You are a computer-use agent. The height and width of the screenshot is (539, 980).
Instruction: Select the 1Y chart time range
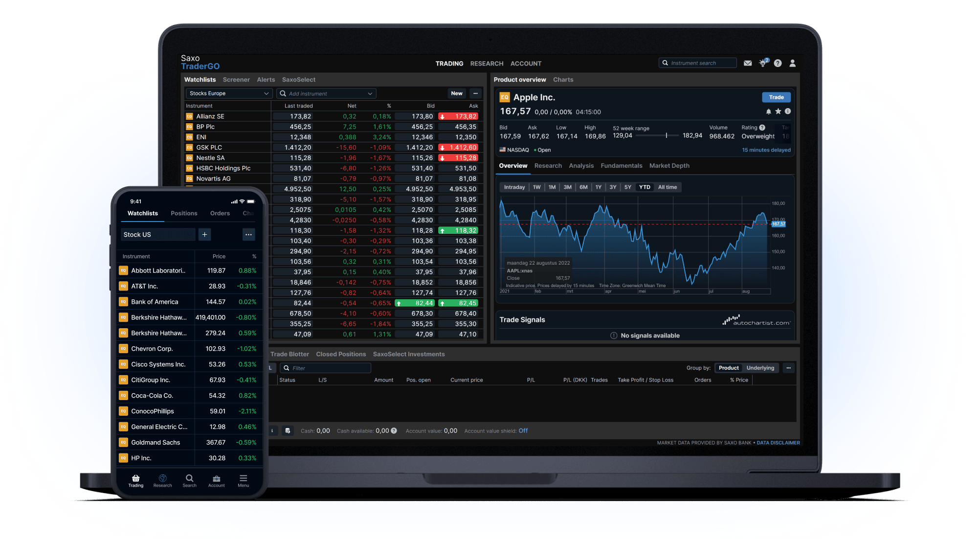click(598, 187)
